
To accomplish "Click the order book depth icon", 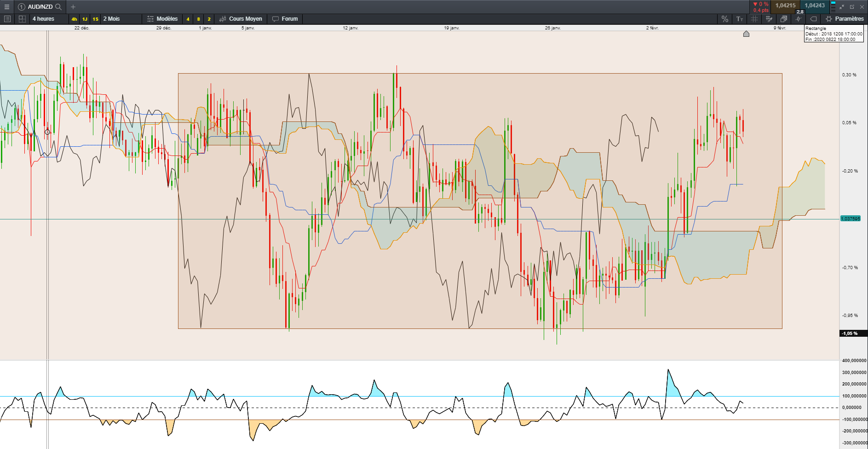I will coord(833,6).
